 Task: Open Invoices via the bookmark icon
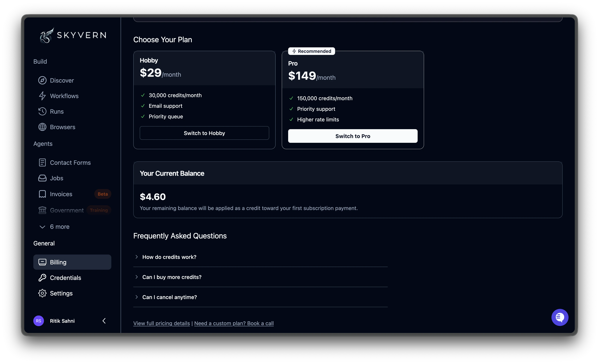tap(43, 194)
